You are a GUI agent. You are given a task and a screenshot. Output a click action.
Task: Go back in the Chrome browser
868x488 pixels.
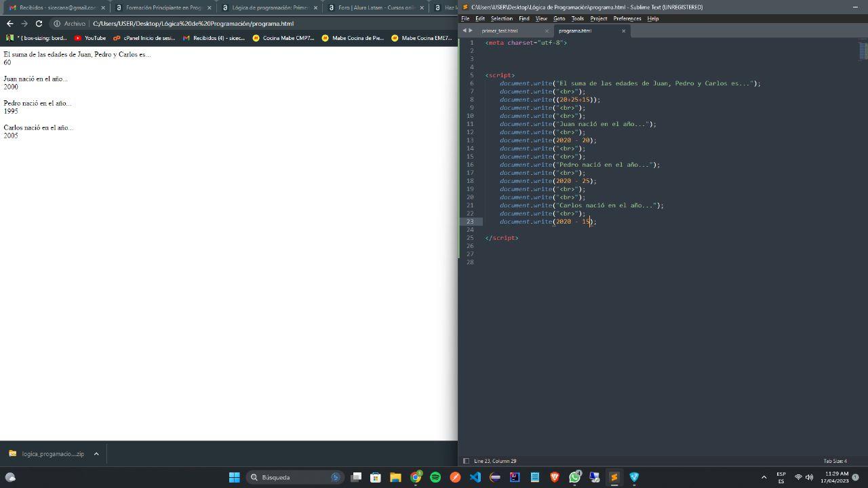[9, 24]
